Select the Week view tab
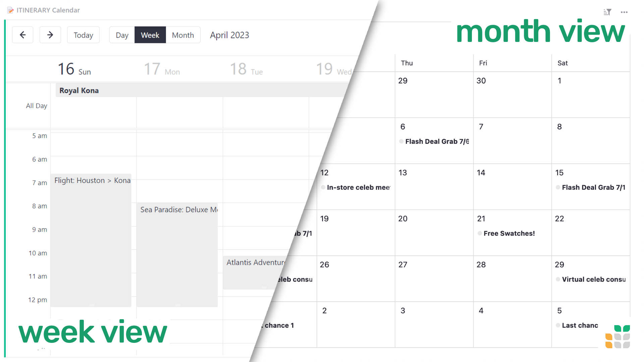Image resolution: width=644 pixels, height=362 pixels. coord(150,35)
